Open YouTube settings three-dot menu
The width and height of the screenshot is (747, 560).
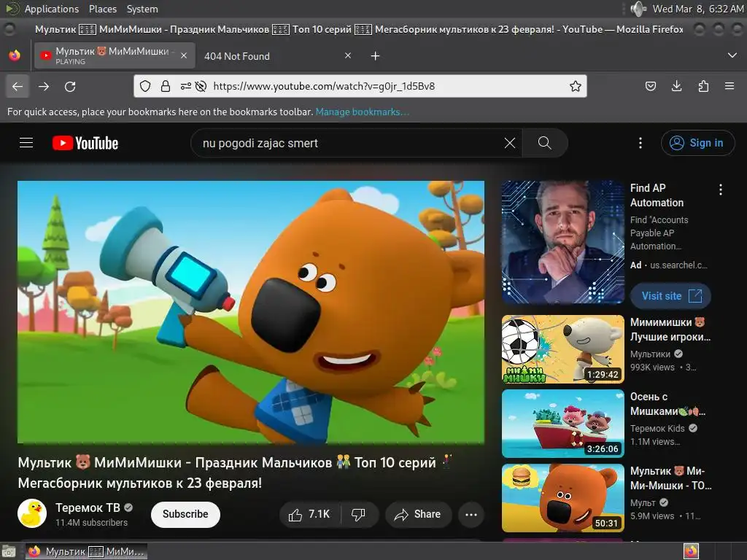(x=640, y=143)
